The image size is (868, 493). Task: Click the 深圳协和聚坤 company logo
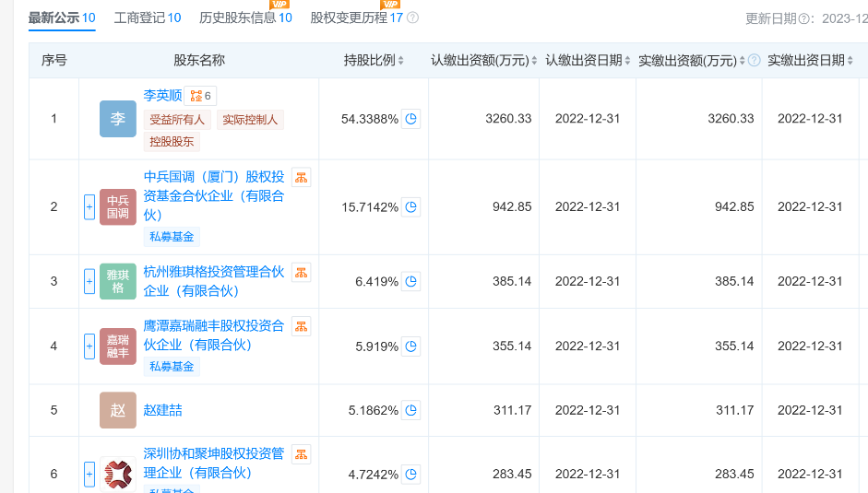point(118,475)
